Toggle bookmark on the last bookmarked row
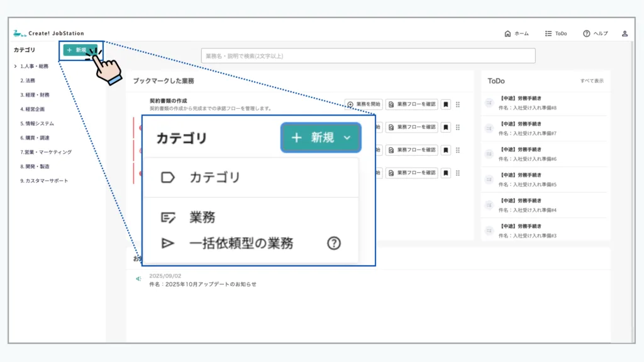Screen dimensions: 644x362 445,172
